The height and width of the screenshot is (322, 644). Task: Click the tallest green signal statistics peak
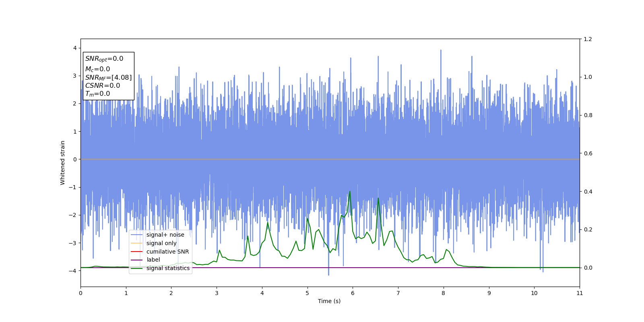tap(350, 192)
